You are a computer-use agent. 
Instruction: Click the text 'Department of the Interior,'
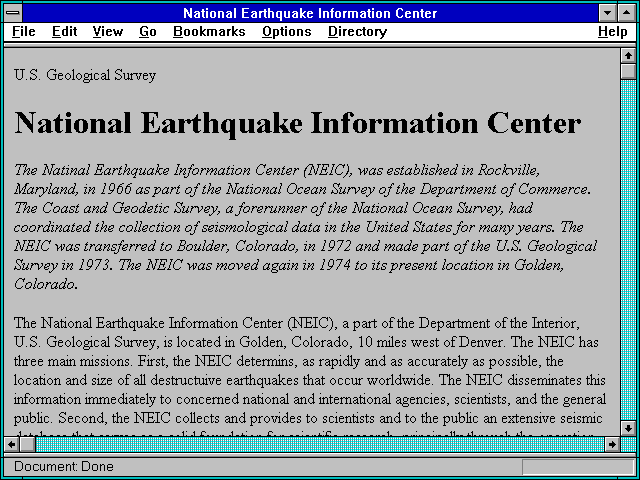pos(499,323)
